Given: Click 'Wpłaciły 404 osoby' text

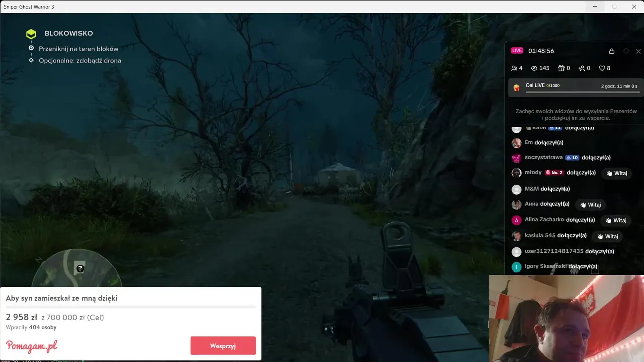Looking at the screenshot, I should coord(31,328).
